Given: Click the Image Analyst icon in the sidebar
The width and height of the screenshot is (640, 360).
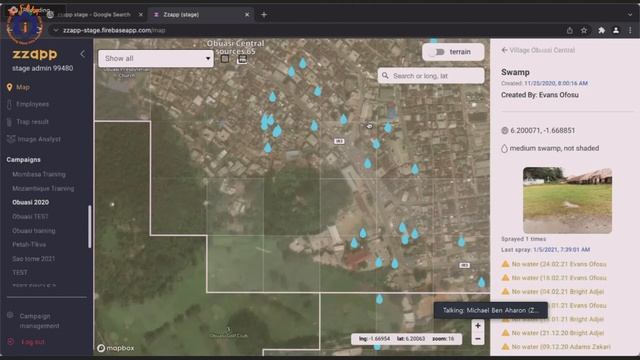Looking at the screenshot, I should coord(11,139).
